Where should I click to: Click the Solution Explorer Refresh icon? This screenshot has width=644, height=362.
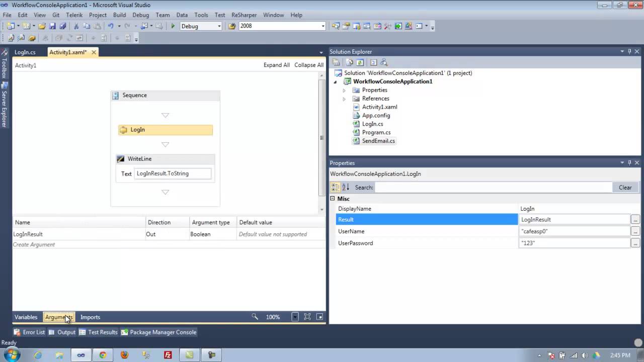click(x=360, y=62)
